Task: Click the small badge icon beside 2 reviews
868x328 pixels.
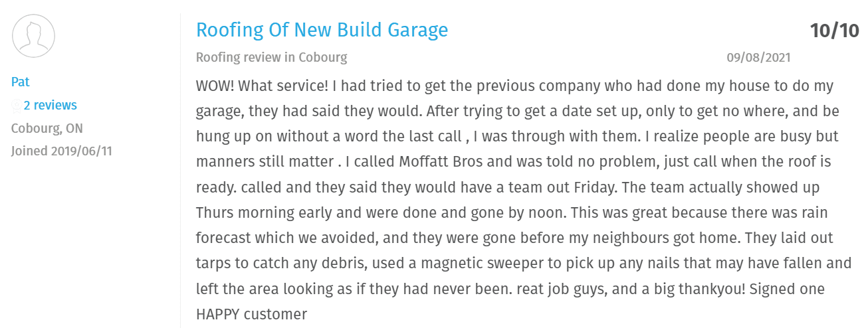Action: pos(16,106)
